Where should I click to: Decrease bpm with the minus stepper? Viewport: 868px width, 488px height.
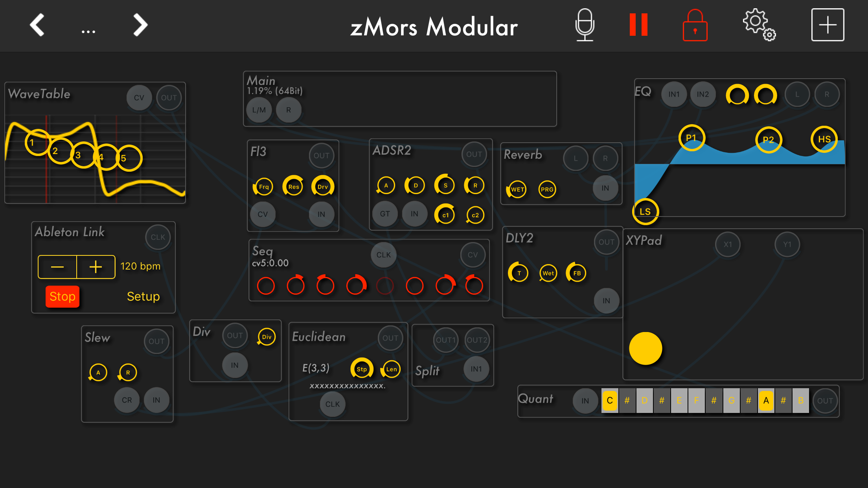(x=57, y=267)
